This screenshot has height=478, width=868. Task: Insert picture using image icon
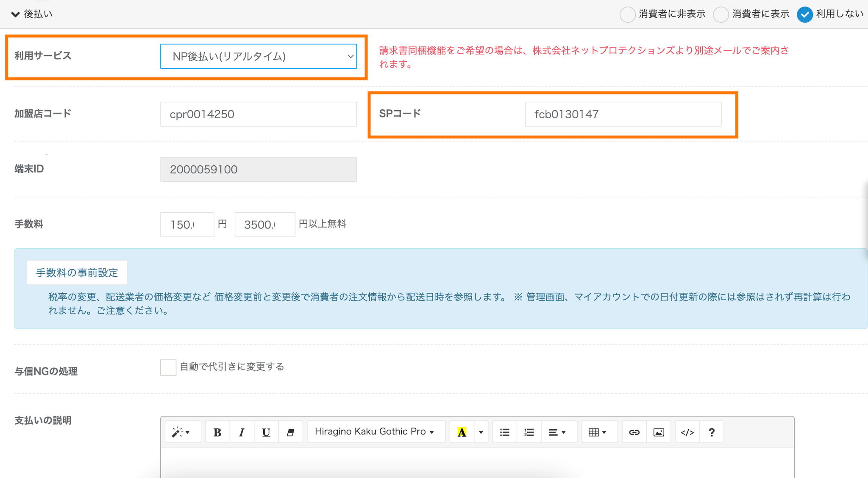[659, 432]
